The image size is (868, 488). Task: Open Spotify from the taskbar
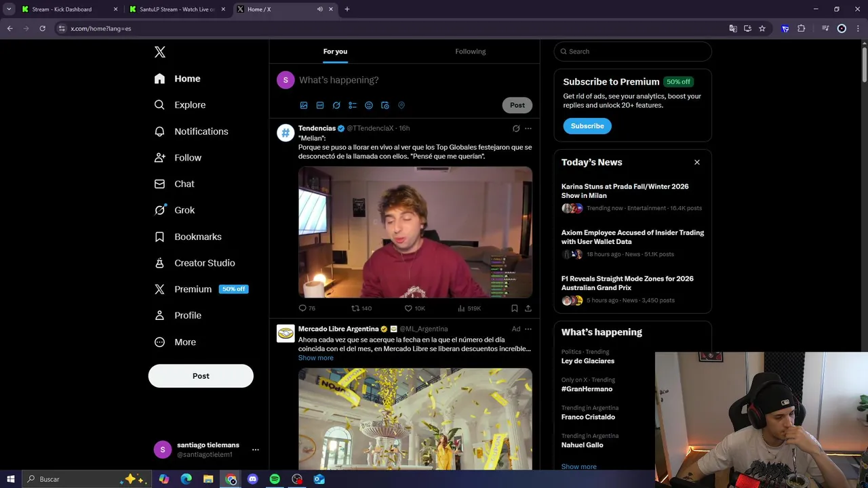[x=275, y=479]
